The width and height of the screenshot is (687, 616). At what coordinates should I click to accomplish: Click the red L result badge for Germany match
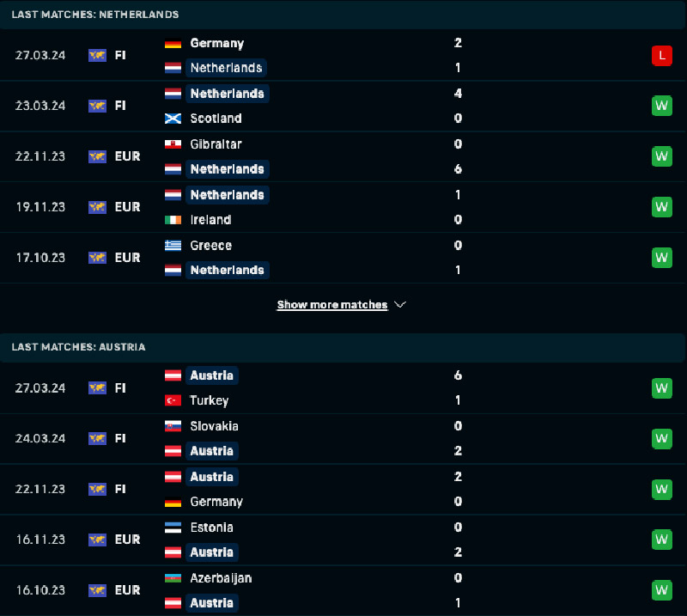[661, 56]
